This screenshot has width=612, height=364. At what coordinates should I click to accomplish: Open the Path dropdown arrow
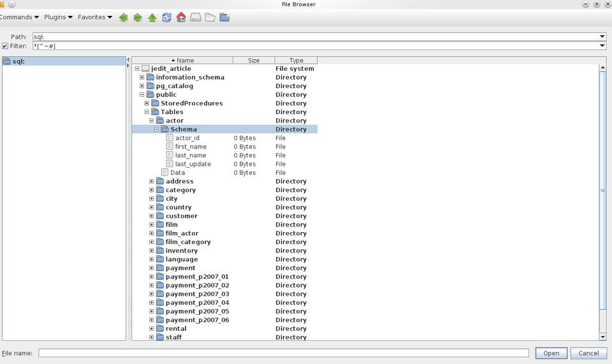(602, 37)
